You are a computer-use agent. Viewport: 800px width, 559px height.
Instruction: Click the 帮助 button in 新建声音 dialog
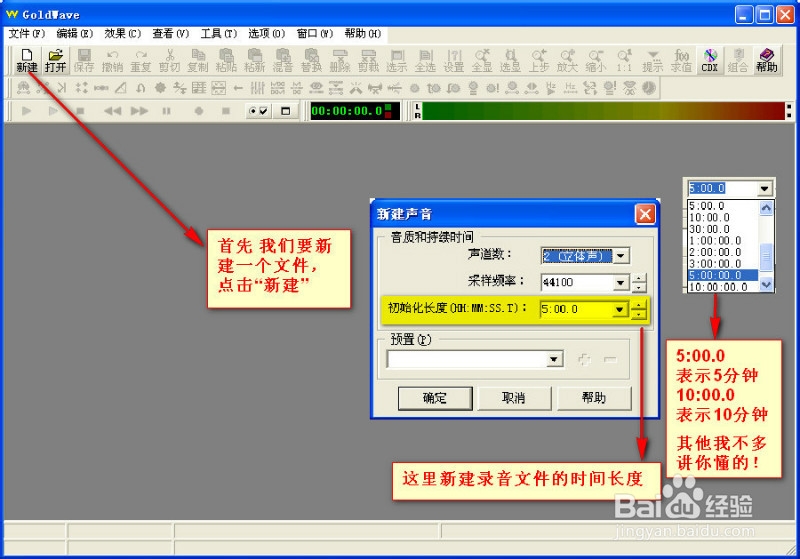pos(594,398)
